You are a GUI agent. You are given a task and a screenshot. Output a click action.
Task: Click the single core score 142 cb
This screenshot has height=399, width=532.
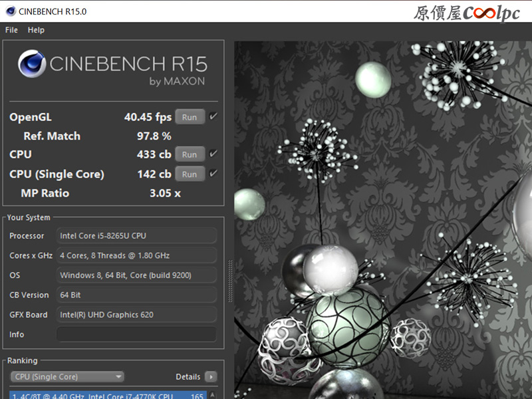154,174
